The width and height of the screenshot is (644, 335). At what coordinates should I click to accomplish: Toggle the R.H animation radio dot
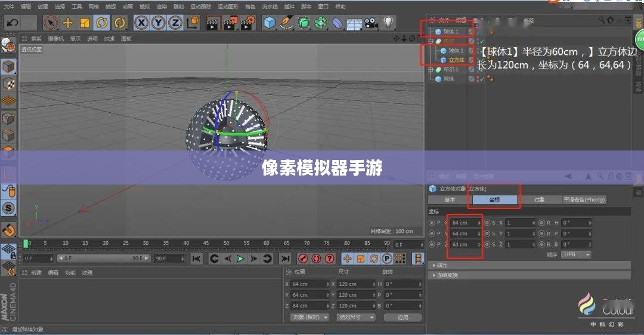coord(541,223)
